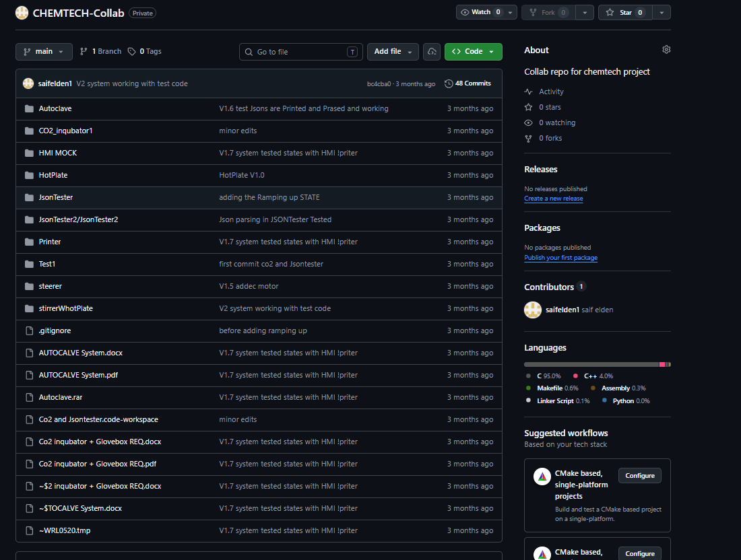
Task: Click the branch icon beside 1 Branch
Action: (x=84, y=51)
